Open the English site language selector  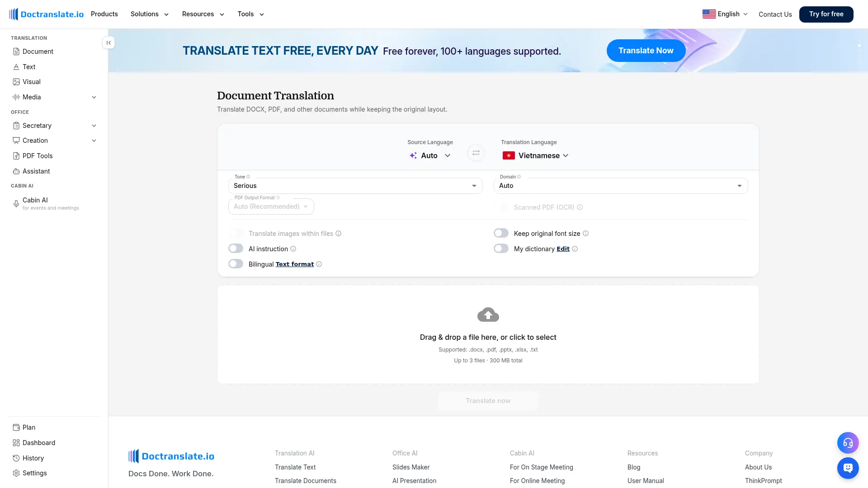pos(725,14)
